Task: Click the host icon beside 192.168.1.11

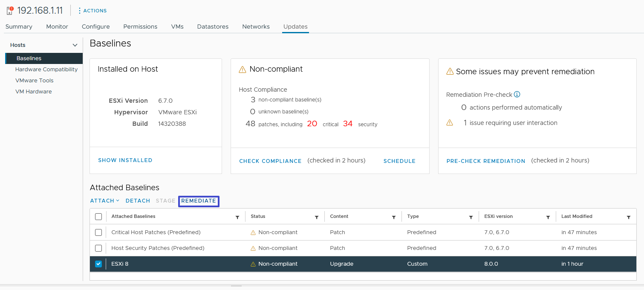Action: pos(10,11)
